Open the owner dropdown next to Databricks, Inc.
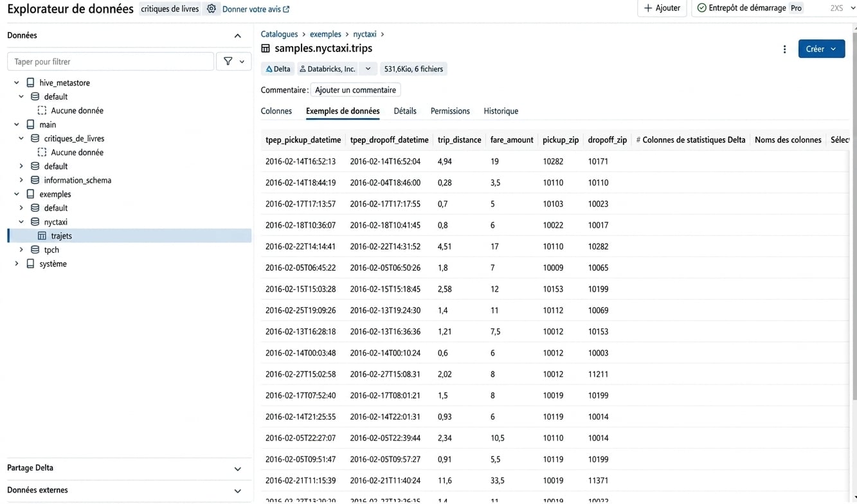This screenshot has height=504, width=857. (x=368, y=69)
